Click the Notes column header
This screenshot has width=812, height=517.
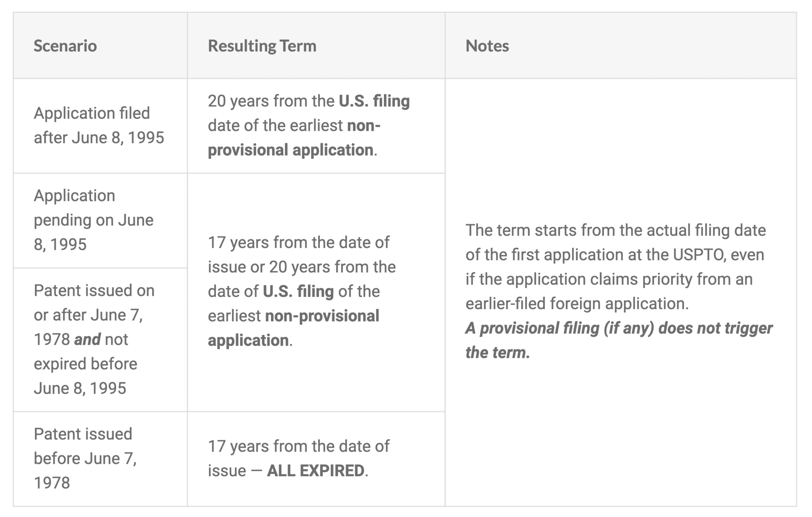(620, 46)
